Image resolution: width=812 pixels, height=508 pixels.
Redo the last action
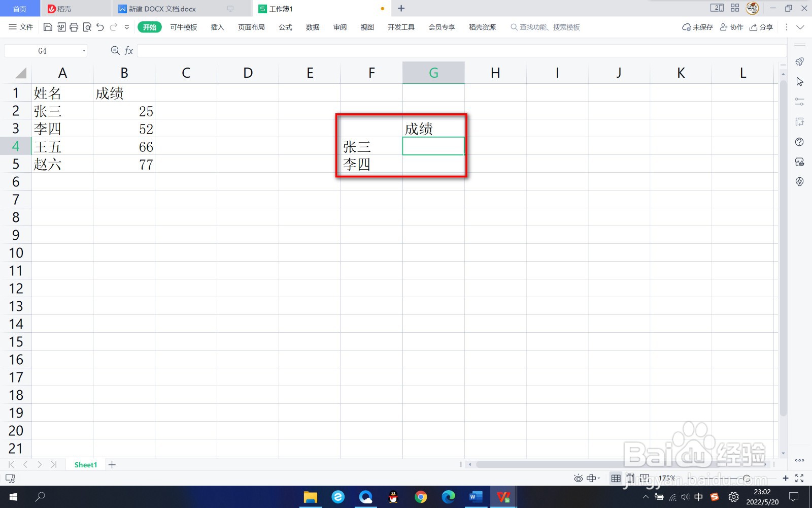114,27
